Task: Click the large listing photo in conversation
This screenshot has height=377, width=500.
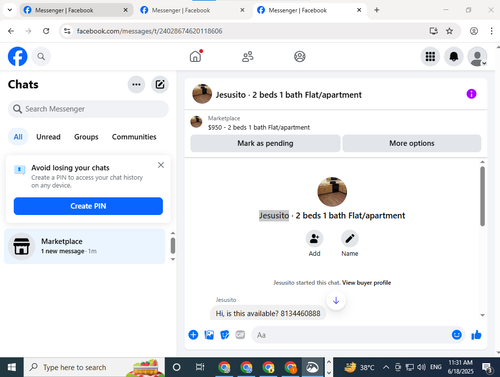Action: [x=332, y=192]
